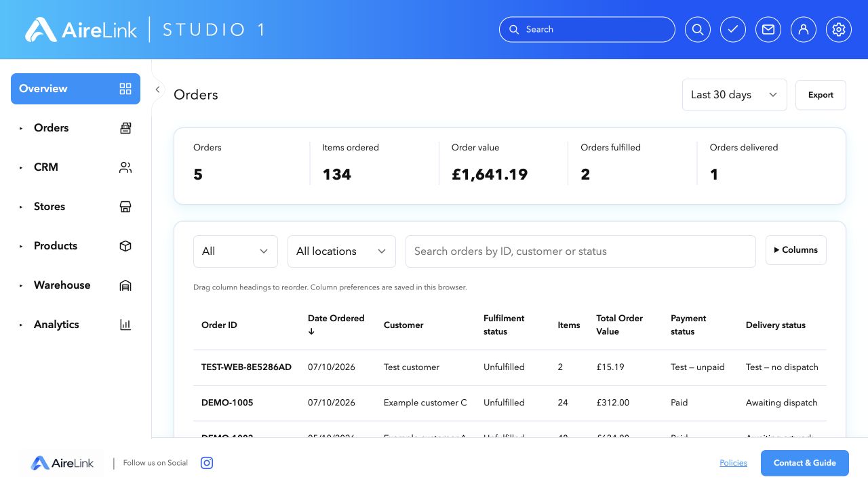Click the Products box icon

pyautogui.click(x=125, y=246)
